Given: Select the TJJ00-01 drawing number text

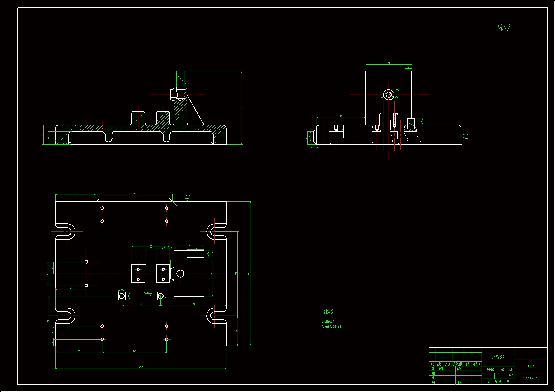Looking at the screenshot, I should (531, 379).
